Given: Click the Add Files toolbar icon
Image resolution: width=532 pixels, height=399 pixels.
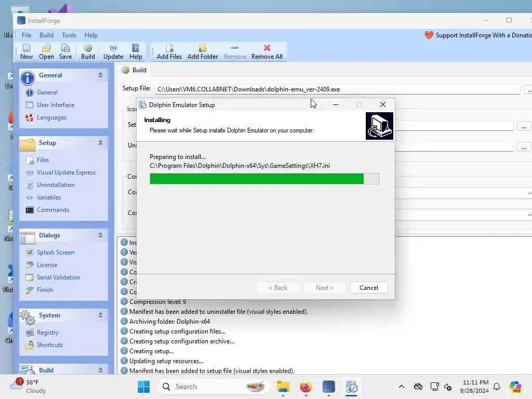Looking at the screenshot, I should (169, 51).
